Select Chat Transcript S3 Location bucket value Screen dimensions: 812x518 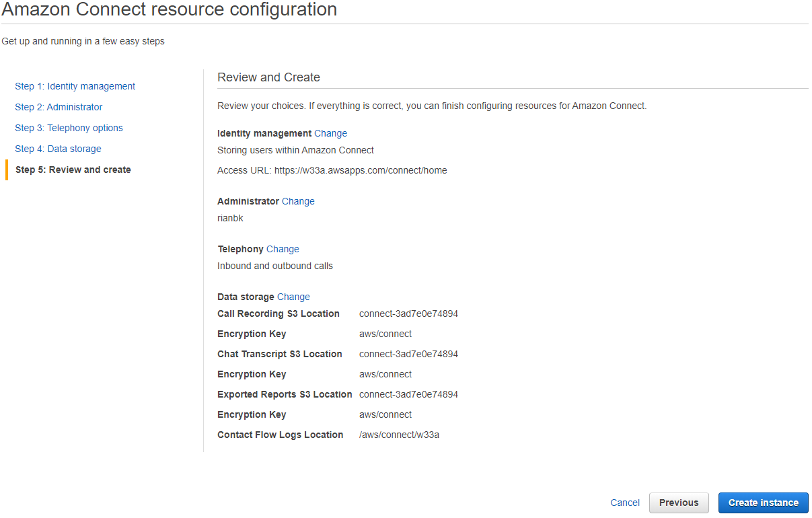coord(408,354)
